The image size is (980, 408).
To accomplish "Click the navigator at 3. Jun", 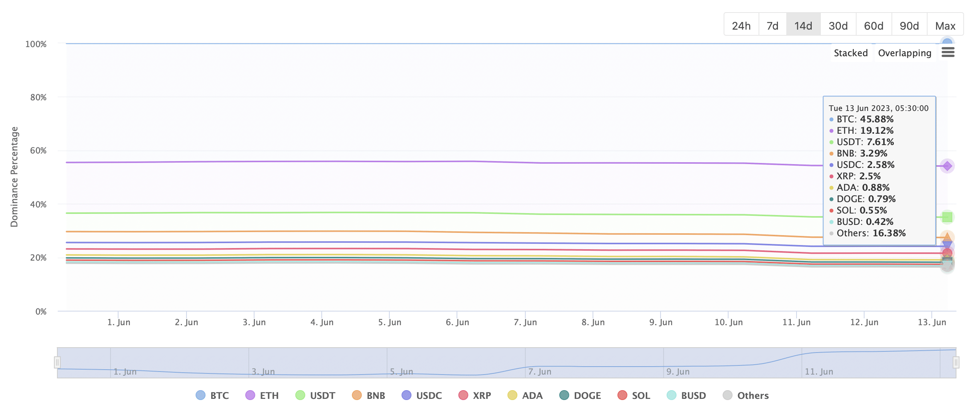I will click(263, 372).
